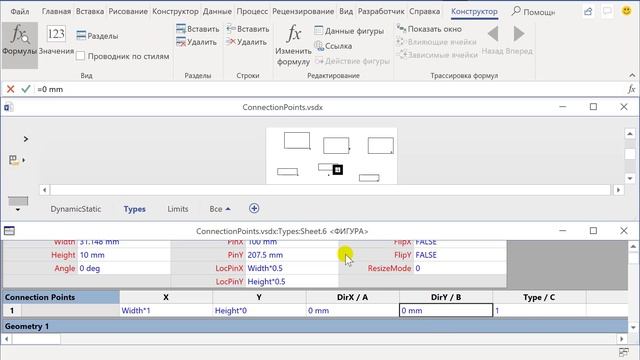
Task: Click Type / C cell value 1
Action: pos(540,311)
